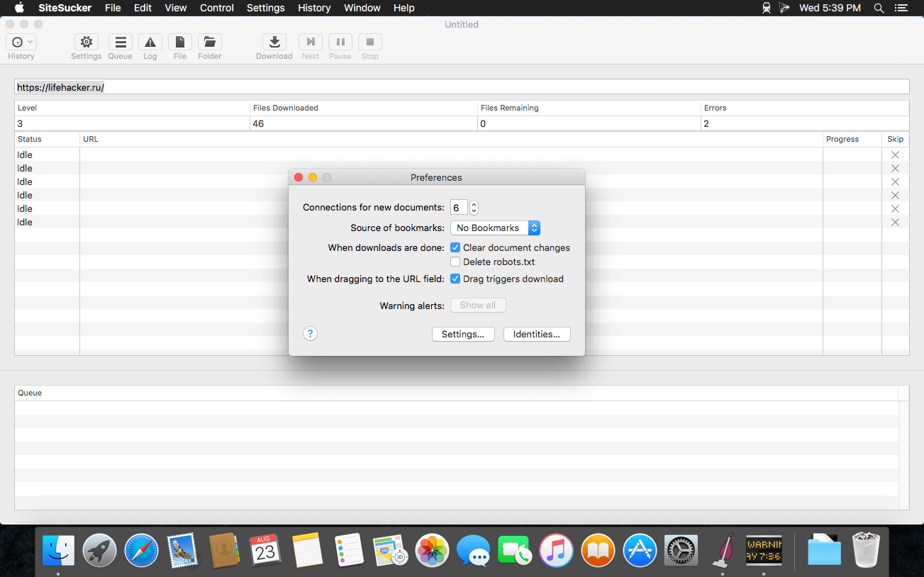Click the Download toolbar icon
924x577 pixels.
(274, 43)
